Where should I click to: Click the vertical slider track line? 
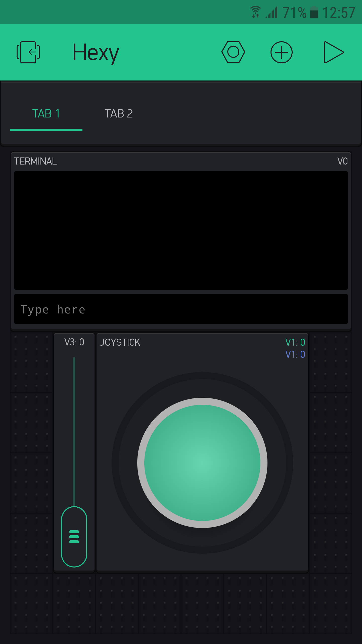coord(74,428)
